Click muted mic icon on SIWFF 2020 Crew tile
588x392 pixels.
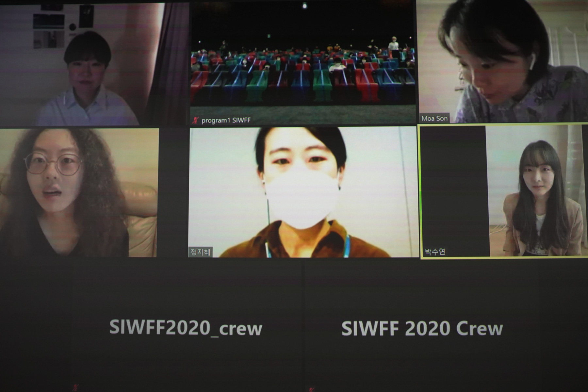pos(312,389)
